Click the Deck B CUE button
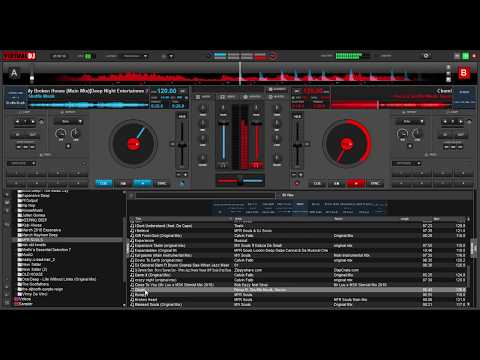This screenshot has width=480, height=360. [317, 183]
